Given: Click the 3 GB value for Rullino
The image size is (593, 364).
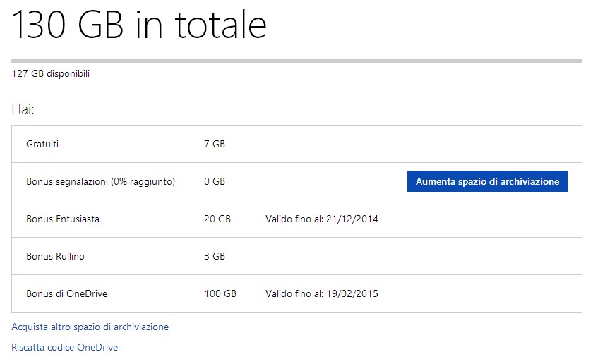Looking at the screenshot, I should (215, 256).
